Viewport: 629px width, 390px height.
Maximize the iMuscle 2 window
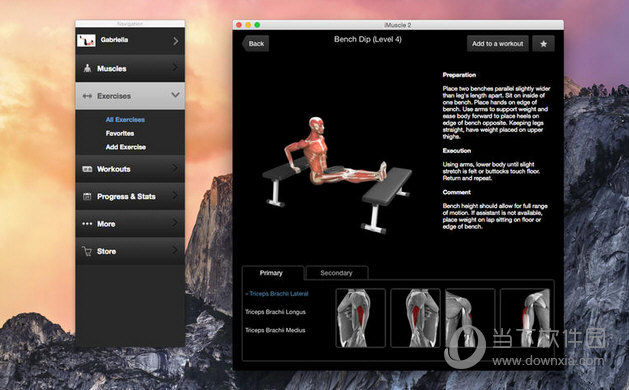tap(257, 25)
